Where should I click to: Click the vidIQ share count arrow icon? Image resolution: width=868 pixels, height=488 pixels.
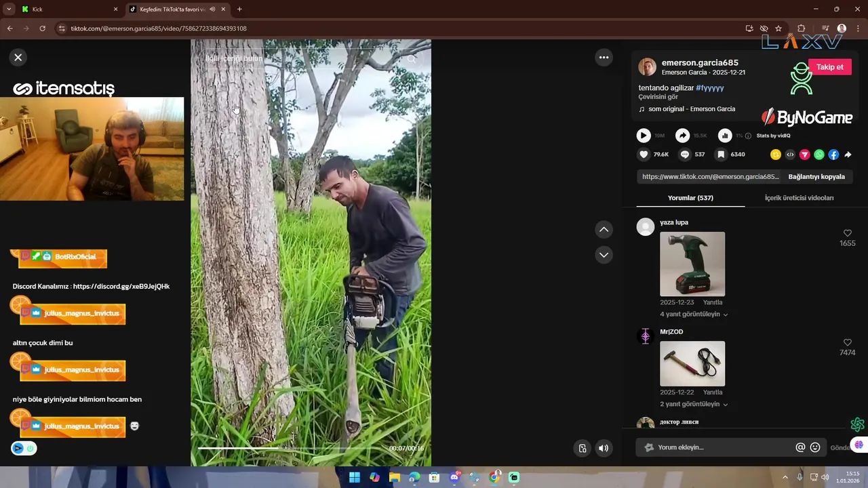(683, 136)
